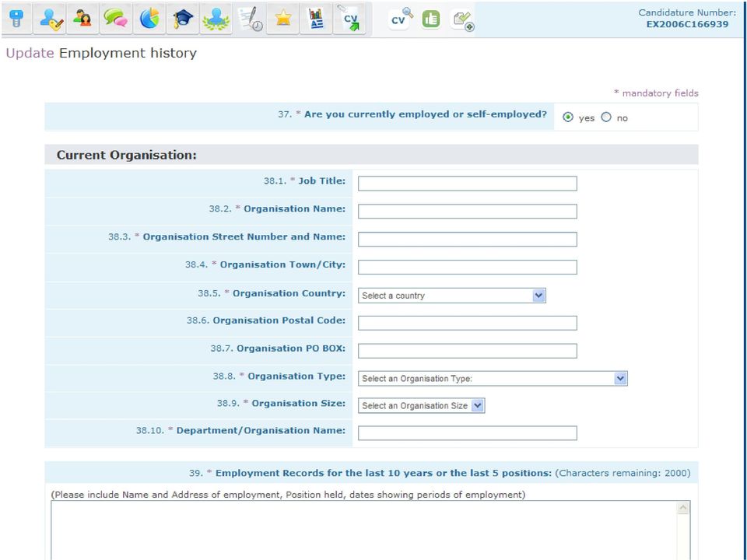Click the 'mandatory fields' note text

click(x=660, y=93)
